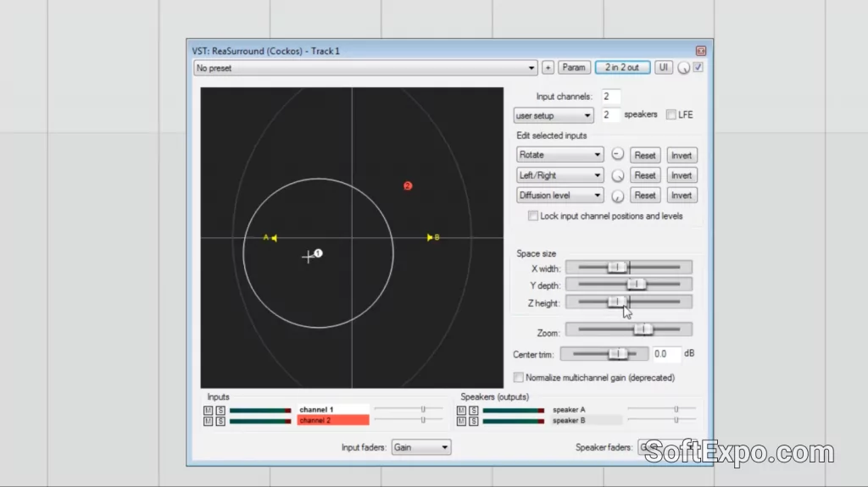Click the Rotate knob

[x=617, y=155]
